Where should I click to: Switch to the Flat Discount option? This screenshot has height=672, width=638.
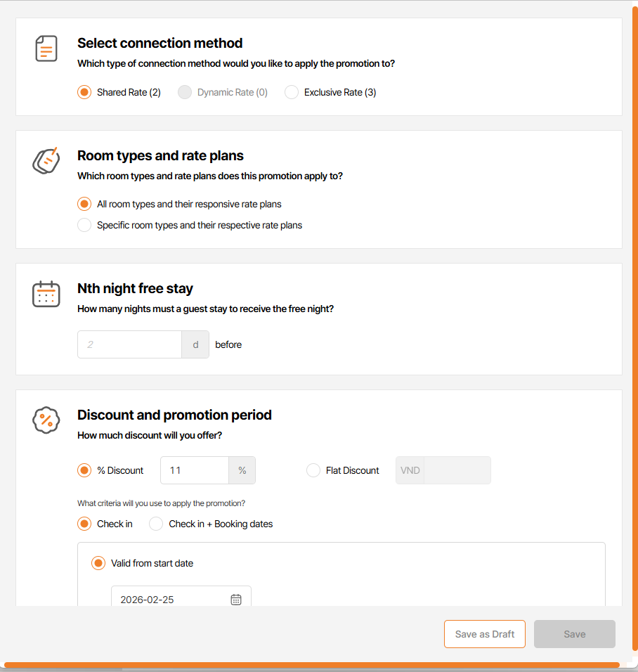[313, 470]
